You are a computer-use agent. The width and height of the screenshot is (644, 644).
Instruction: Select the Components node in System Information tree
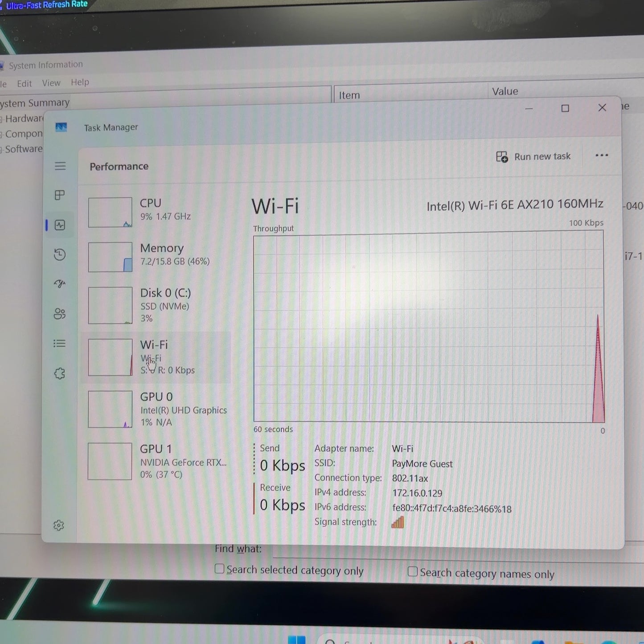coord(24,134)
